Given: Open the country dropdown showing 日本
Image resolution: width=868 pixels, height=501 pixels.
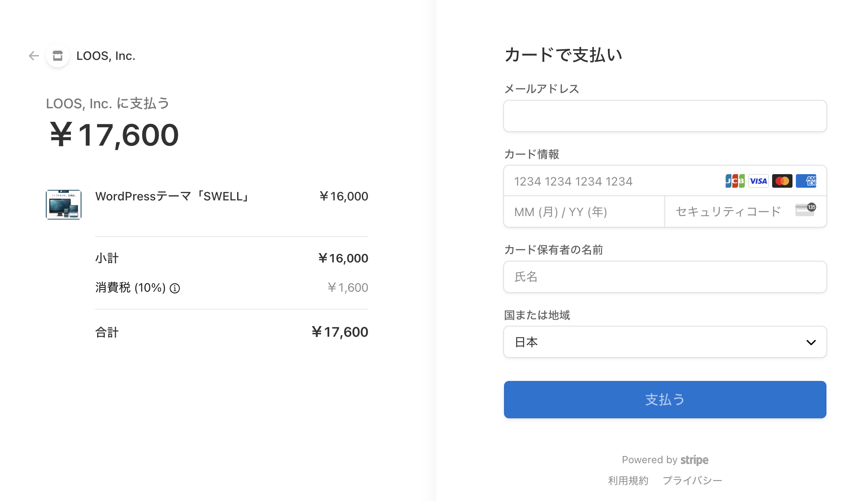Looking at the screenshot, I should pos(665,342).
